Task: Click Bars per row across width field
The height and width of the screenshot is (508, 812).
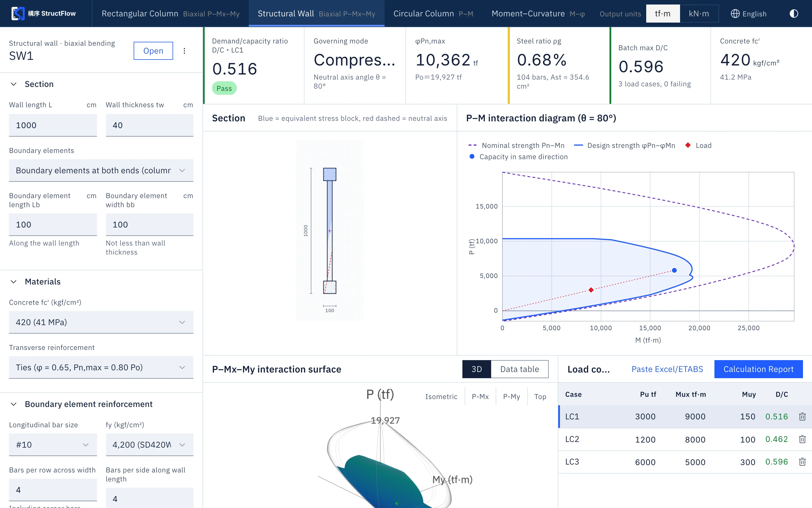Action: [53, 490]
